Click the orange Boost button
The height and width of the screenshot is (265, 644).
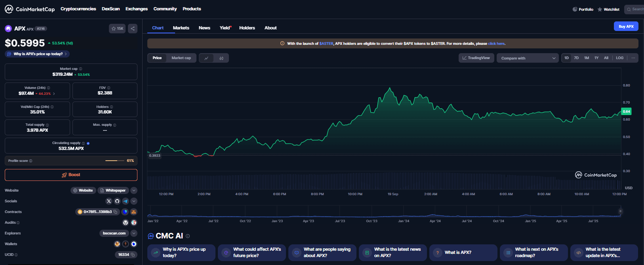coord(71,175)
